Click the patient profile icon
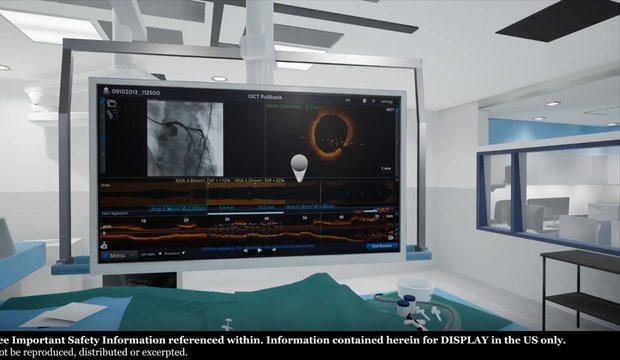 (106, 91)
